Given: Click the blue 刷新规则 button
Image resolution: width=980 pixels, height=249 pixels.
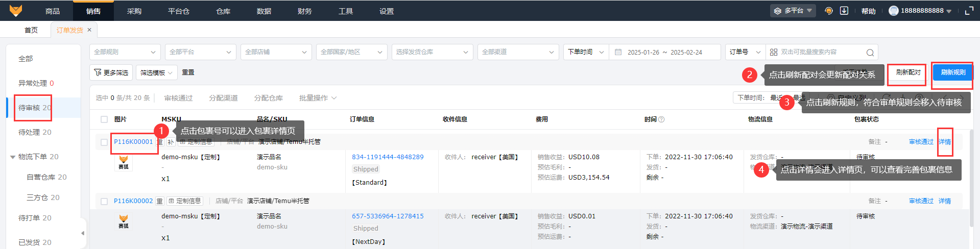Looking at the screenshot, I should tap(953, 72).
